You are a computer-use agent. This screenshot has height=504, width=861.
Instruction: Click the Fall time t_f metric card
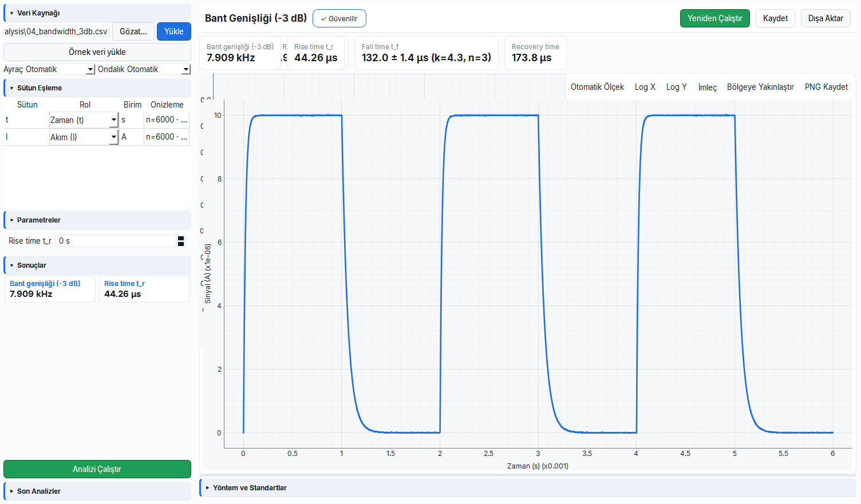[x=426, y=53]
